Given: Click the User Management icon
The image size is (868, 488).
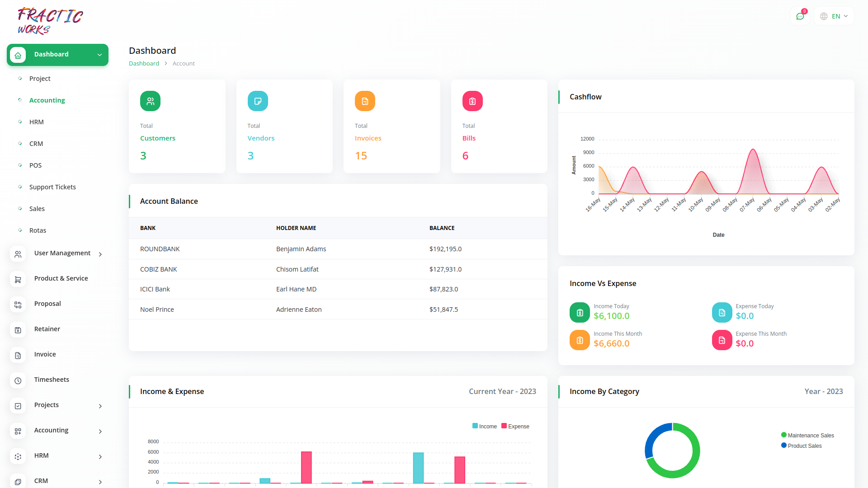Looking at the screenshot, I should 18,254.
